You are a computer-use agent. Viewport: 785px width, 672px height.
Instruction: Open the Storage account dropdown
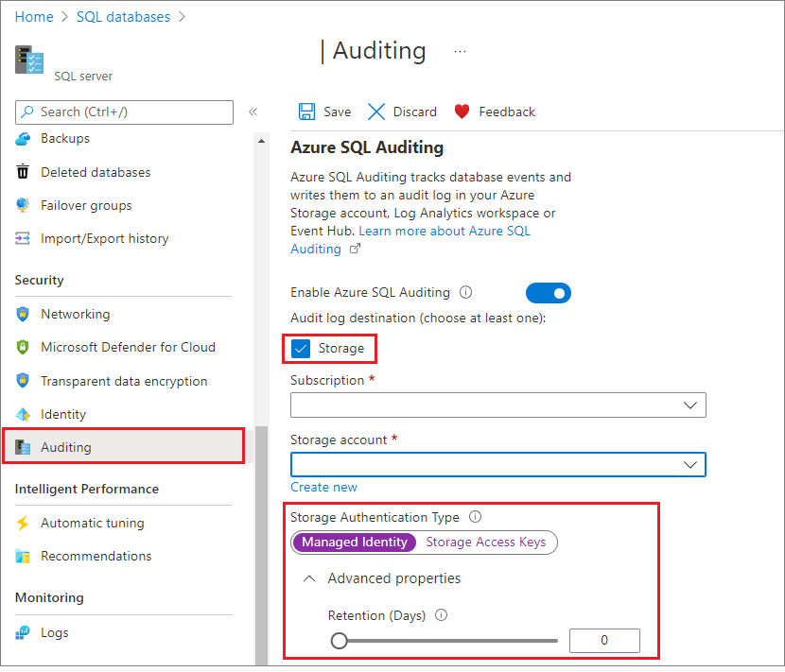click(x=498, y=465)
